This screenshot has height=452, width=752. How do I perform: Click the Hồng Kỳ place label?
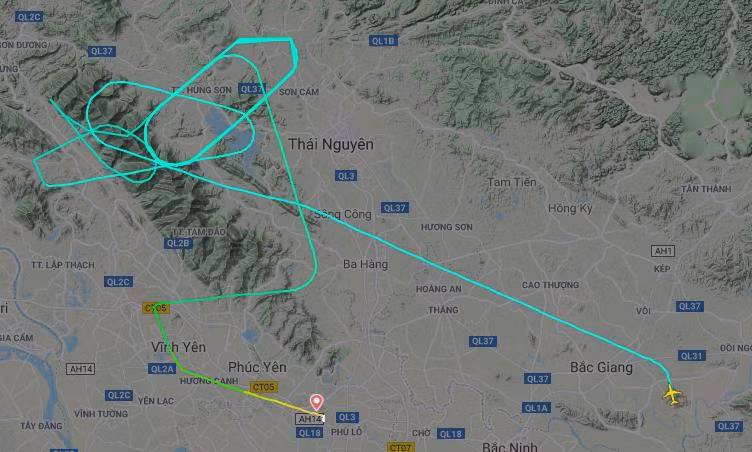click(570, 208)
